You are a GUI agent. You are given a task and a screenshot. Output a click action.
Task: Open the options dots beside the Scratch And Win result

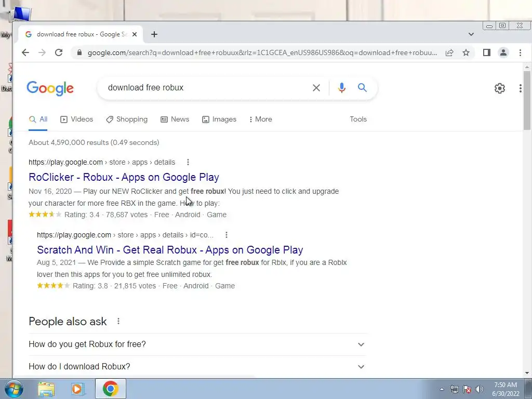[x=227, y=235]
